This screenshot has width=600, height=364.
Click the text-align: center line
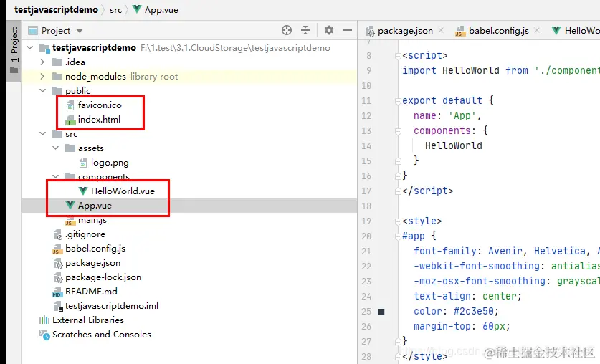[x=467, y=297]
